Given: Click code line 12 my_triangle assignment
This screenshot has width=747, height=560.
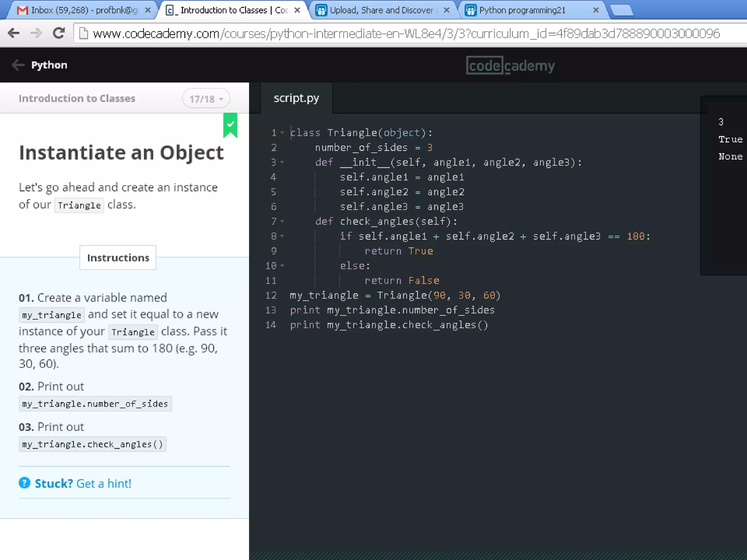Looking at the screenshot, I should pos(395,295).
